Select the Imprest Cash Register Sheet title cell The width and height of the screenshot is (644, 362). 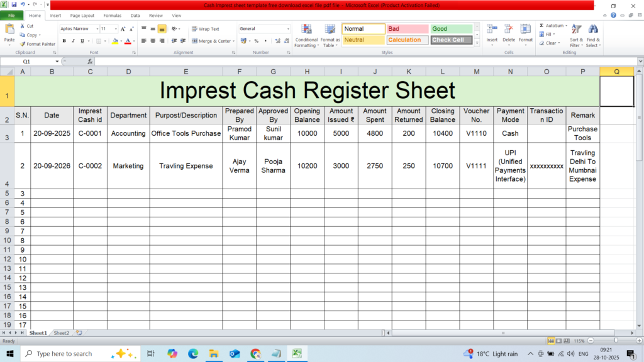(x=306, y=91)
